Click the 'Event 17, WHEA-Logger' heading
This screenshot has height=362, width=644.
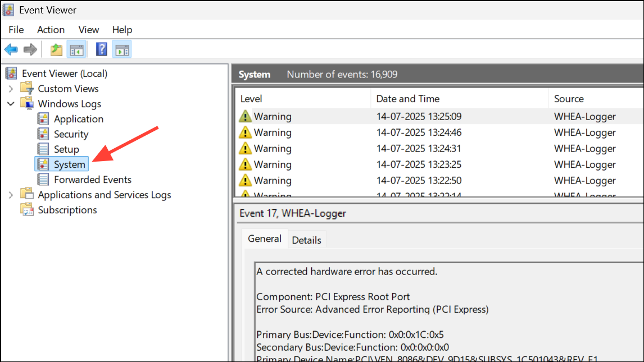pos(292,213)
